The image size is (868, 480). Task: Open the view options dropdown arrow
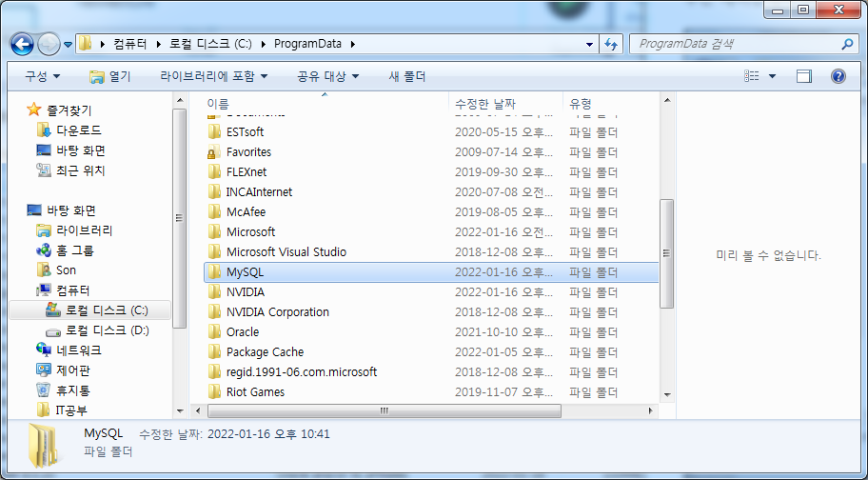tap(772, 76)
